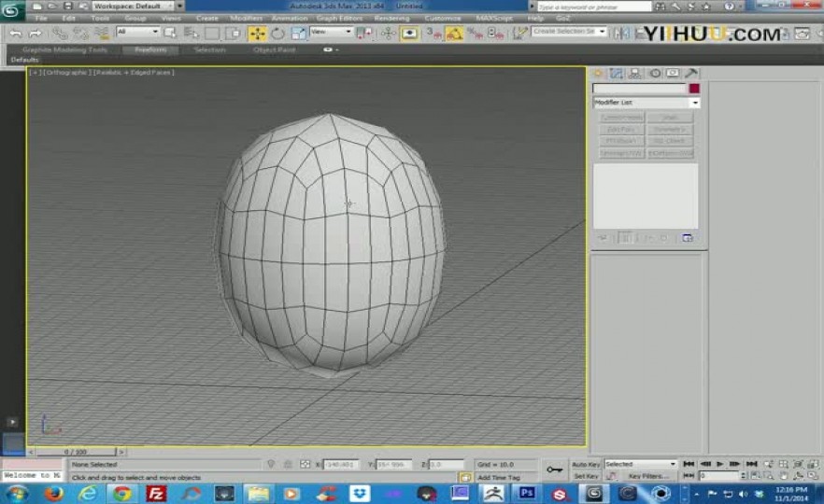Image resolution: width=824 pixels, height=504 pixels.
Task: Choose the Select Object tool
Action: (170, 33)
